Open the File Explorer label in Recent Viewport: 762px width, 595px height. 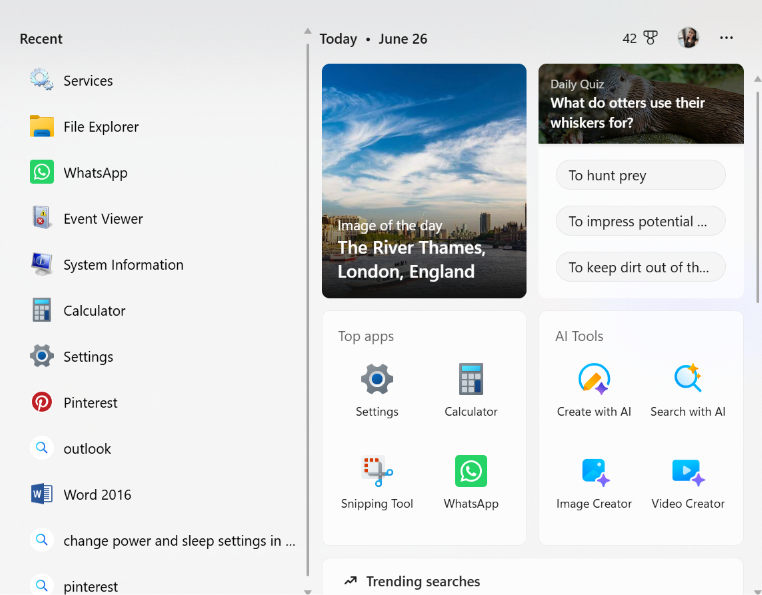[x=101, y=127]
